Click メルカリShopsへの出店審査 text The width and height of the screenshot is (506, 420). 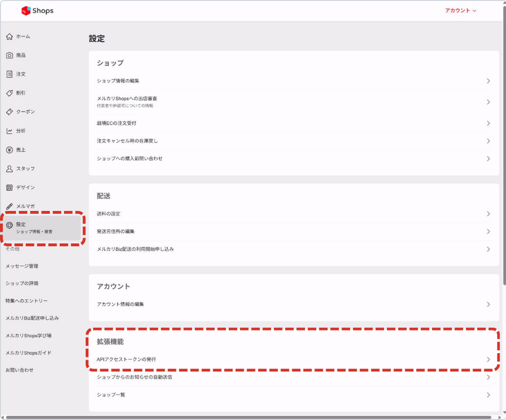tap(127, 99)
